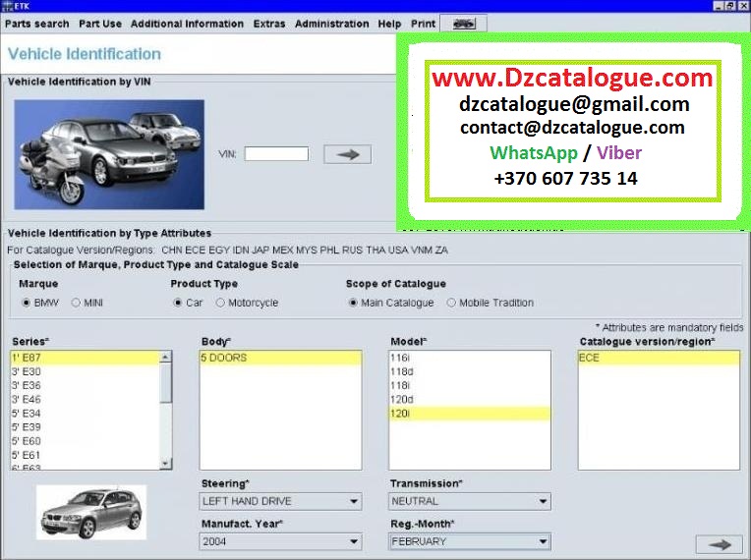Select 5 DOORS body type

pyautogui.click(x=281, y=358)
